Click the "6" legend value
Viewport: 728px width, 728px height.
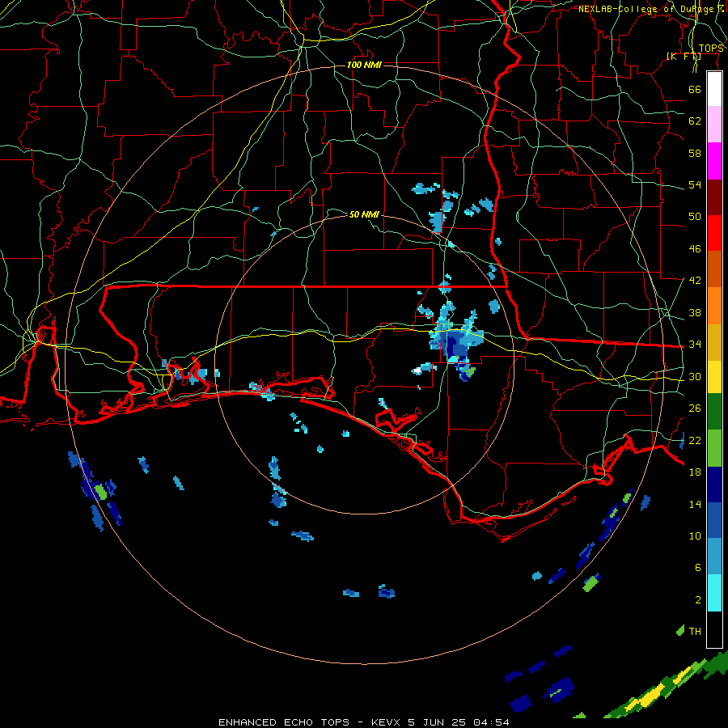pos(697,568)
